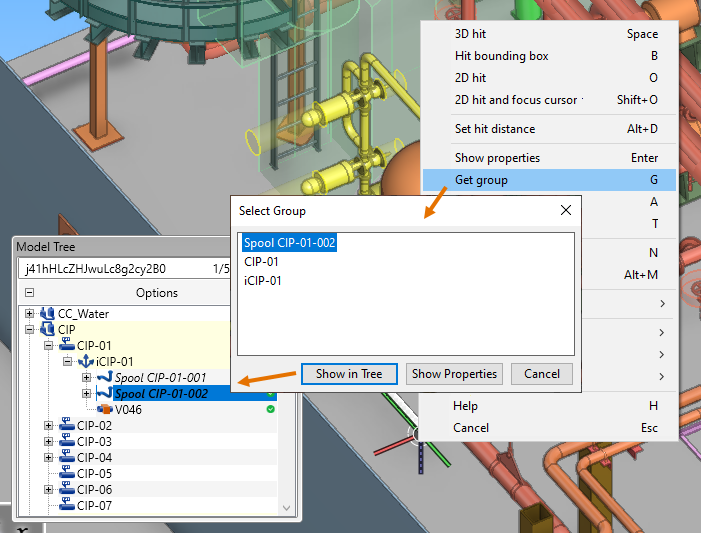The height and width of the screenshot is (533, 701).
Task: Click green status check next to V046
Action: click(x=270, y=409)
